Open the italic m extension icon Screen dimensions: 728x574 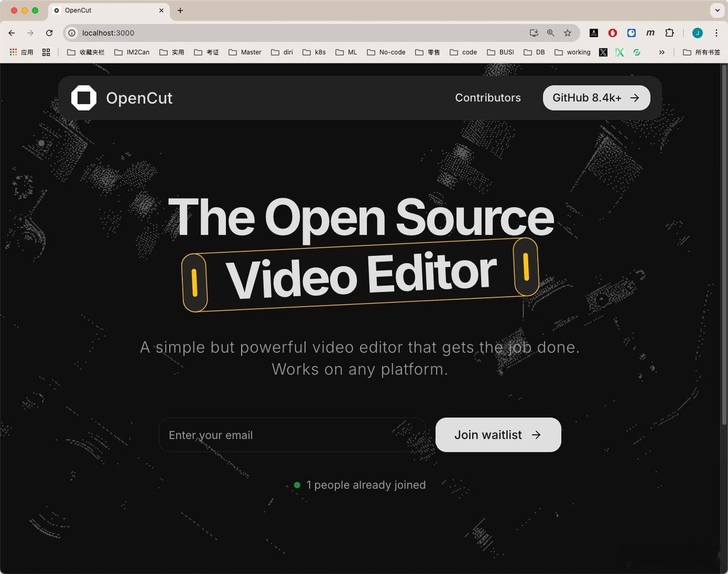pos(651,33)
